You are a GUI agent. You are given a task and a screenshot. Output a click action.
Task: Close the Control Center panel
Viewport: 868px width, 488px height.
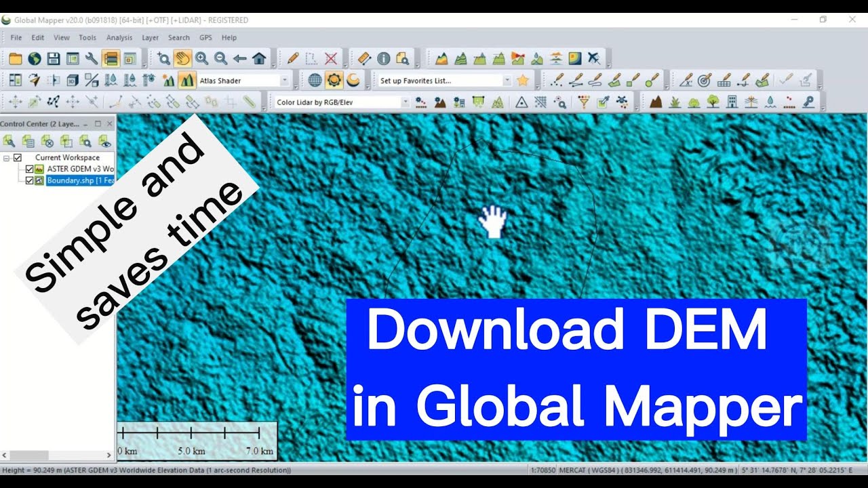[x=110, y=124]
